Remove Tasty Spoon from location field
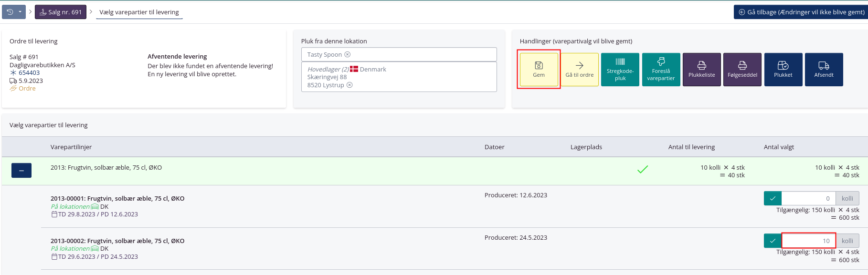This screenshot has height=275, width=868. pos(348,54)
